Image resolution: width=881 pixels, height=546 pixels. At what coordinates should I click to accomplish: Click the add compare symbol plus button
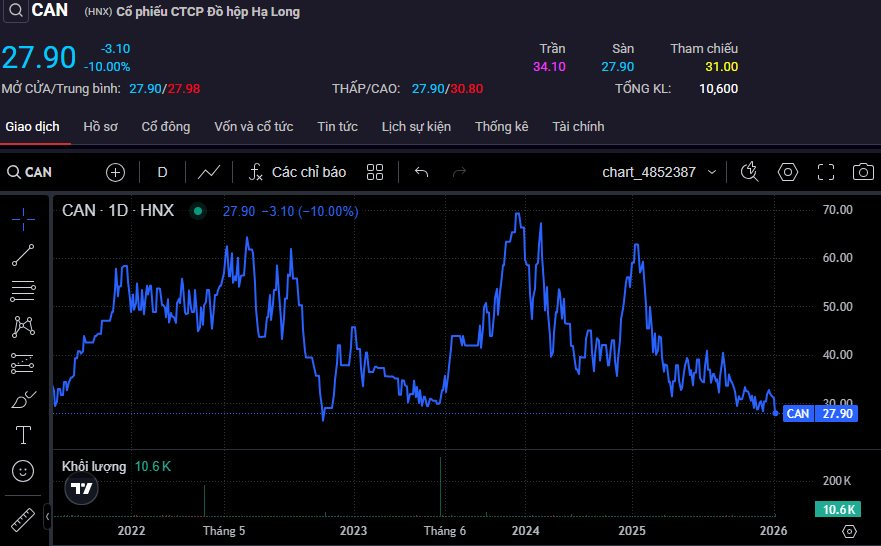pyautogui.click(x=115, y=172)
